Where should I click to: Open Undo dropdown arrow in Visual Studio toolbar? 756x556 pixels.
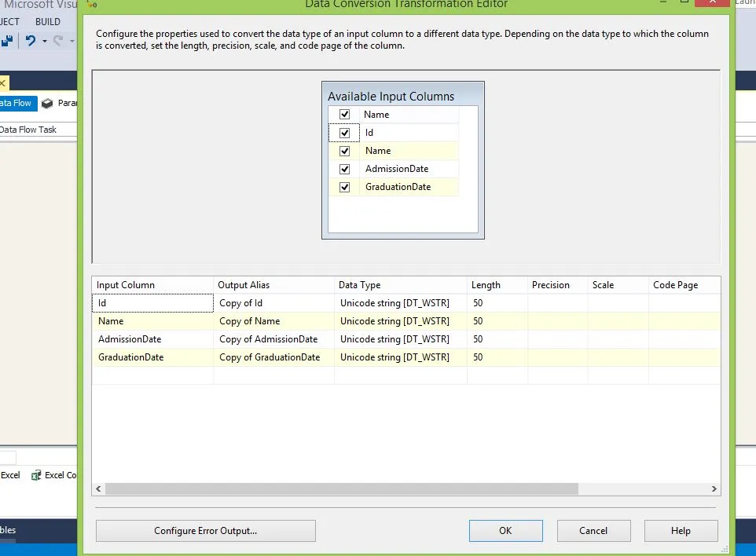tap(44, 41)
